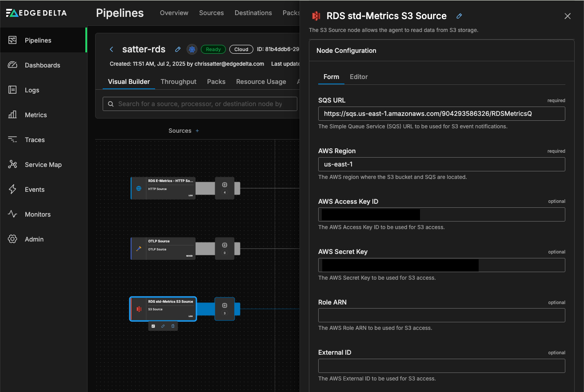Close the S3 Source configuration panel
This screenshot has height=392, width=584.
[x=567, y=16]
